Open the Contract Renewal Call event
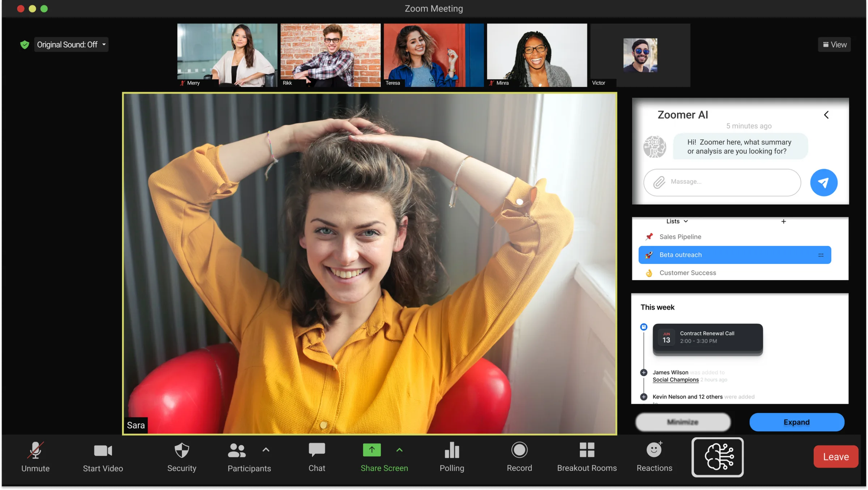Viewport: 868px width, 490px height. pos(707,337)
